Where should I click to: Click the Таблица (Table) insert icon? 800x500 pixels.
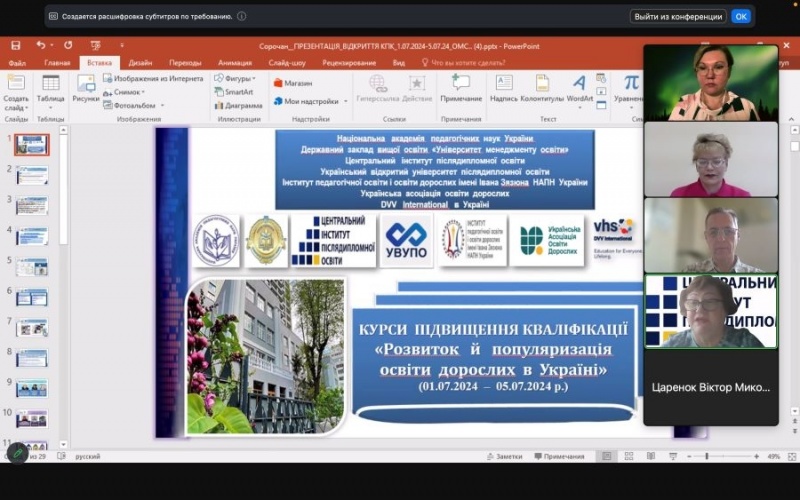(50, 88)
